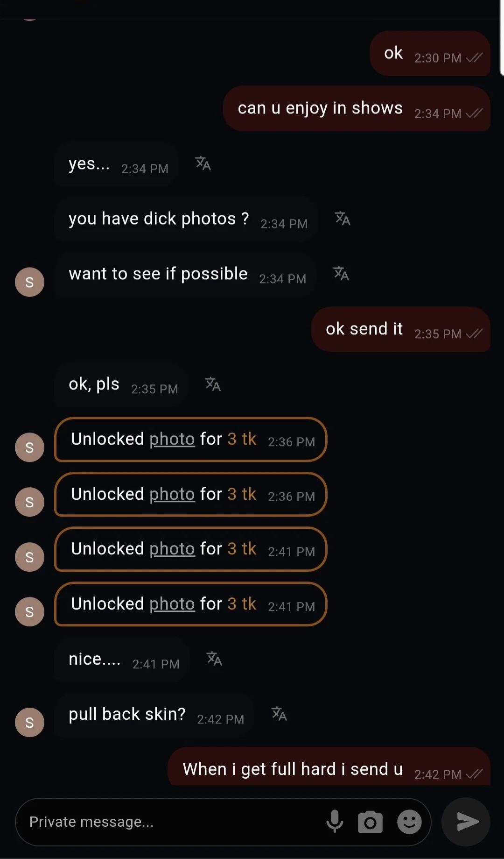Tap the S avatar beside "want to see if possible"
504x859 pixels.
[x=29, y=282]
